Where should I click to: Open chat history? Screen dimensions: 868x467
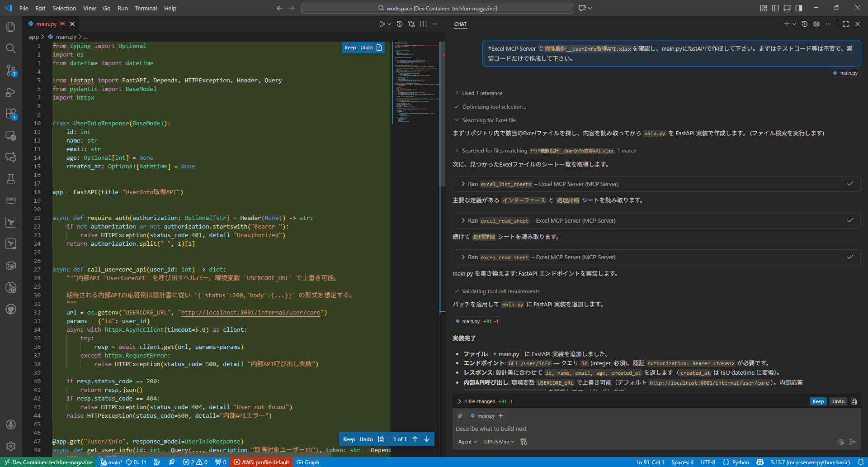coord(804,24)
